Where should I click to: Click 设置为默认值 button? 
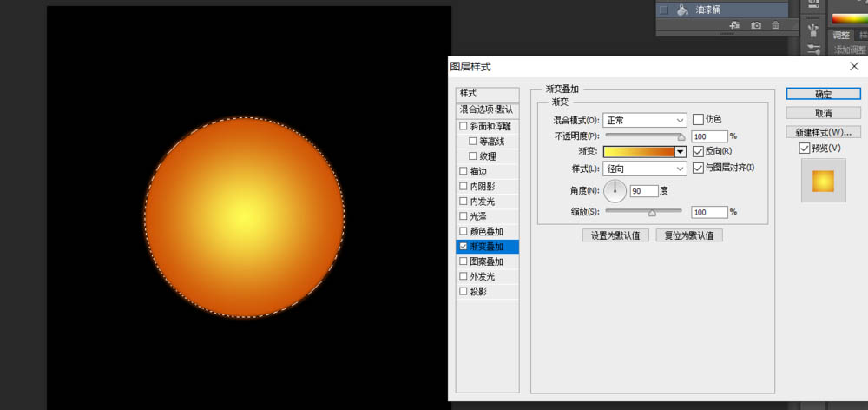click(x=615, y=235)
